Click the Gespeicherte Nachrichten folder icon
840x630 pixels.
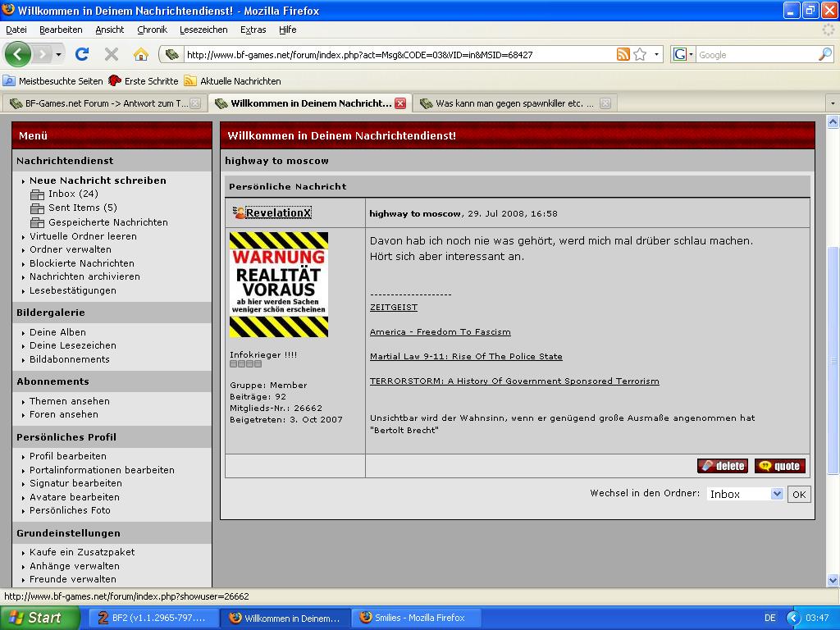pos(37,222)
